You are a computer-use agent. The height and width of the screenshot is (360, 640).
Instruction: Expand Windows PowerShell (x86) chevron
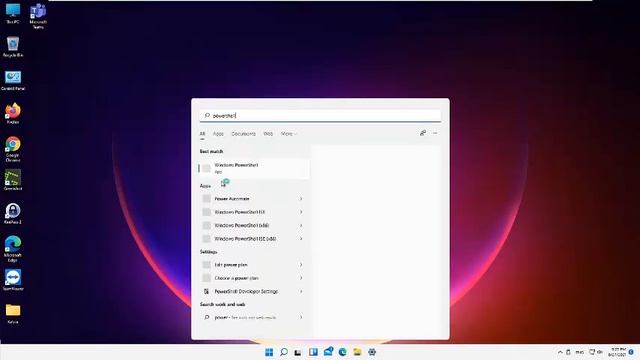coord(301,225)
